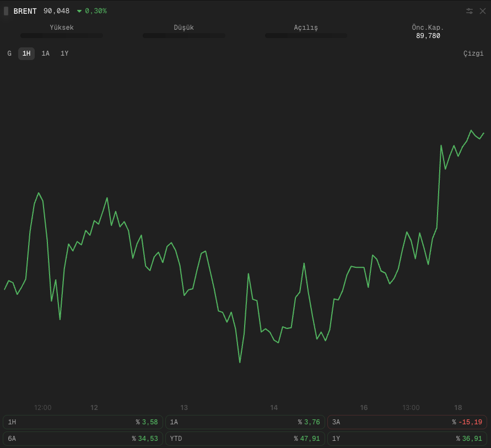This screenshot has height=448, width=491.
Task: Select the 1Y yearly timeframe
Action: click(64, 53)
